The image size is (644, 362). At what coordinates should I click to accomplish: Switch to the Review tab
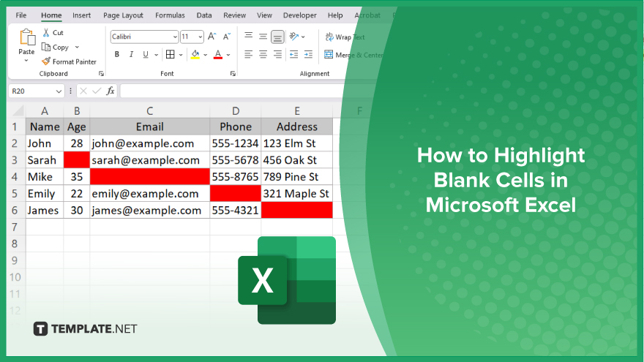coord(234,15)
